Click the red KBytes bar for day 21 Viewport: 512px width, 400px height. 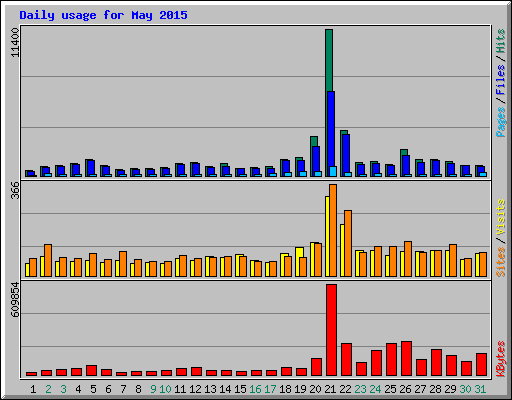(331, 330)
